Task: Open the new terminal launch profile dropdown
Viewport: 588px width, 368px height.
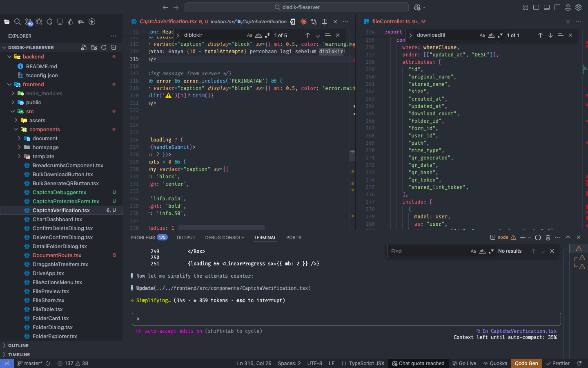Action: coord(529,237)
